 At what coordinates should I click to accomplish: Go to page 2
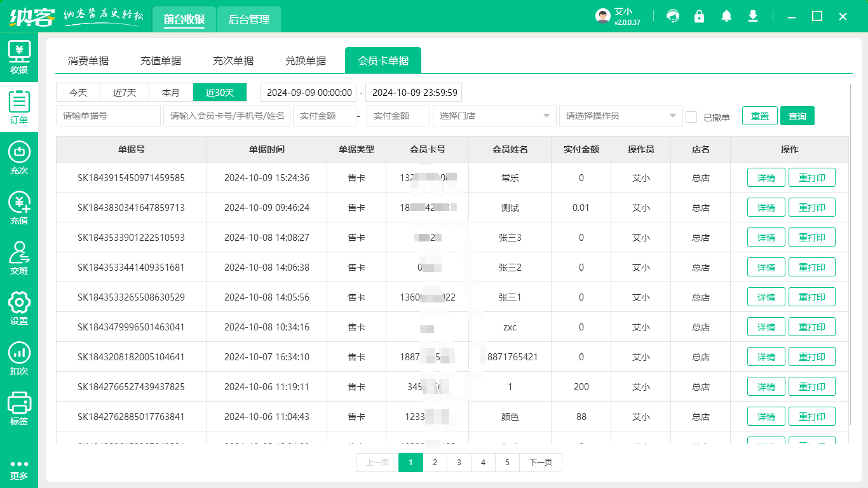435,463
